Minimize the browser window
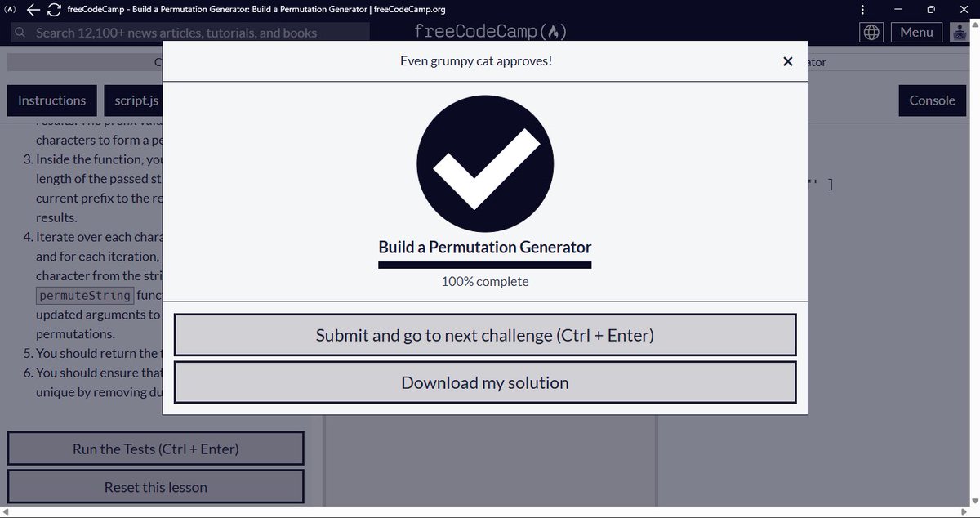This screenshot has height=518, width=980. [x=897, y=9]
